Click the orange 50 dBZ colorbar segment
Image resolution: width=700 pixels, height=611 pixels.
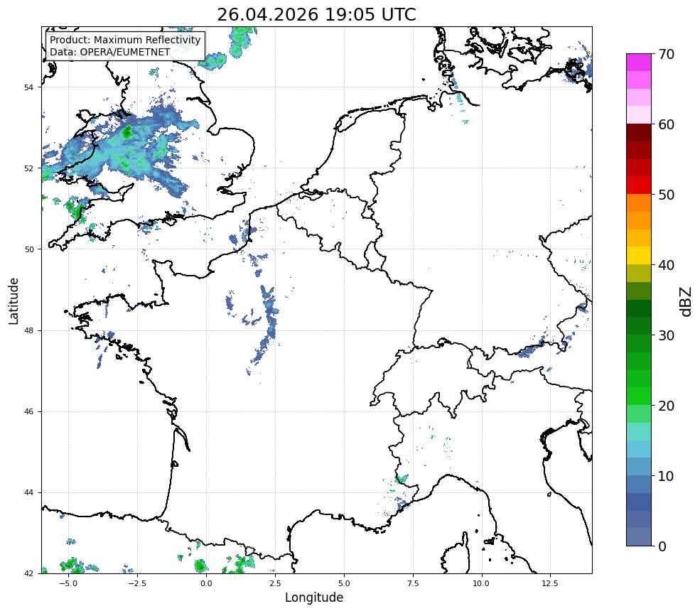point(638,202)
